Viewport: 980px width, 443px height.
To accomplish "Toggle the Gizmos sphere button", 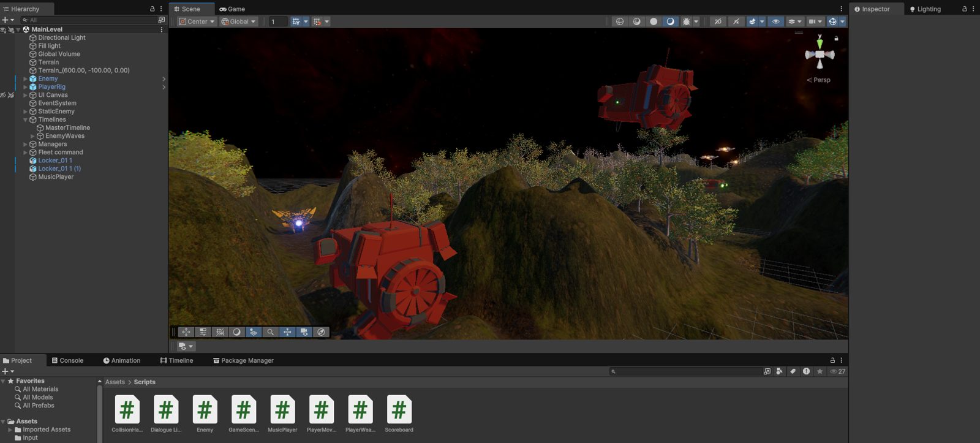I will pos(832,21).
